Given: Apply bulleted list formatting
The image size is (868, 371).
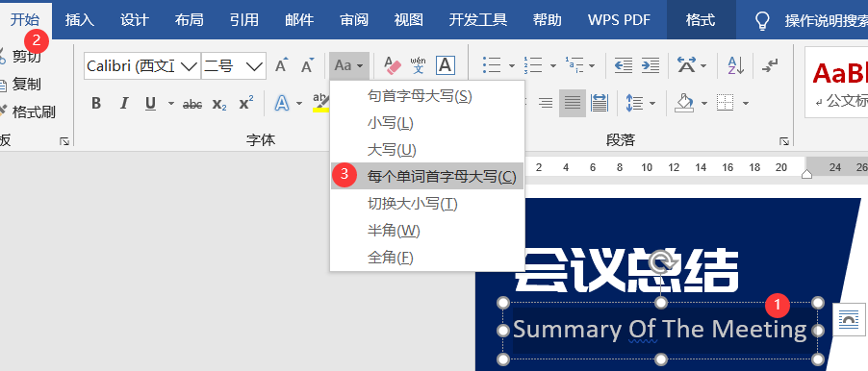Looking at the screenshot, I should click(x=491, y=65).
